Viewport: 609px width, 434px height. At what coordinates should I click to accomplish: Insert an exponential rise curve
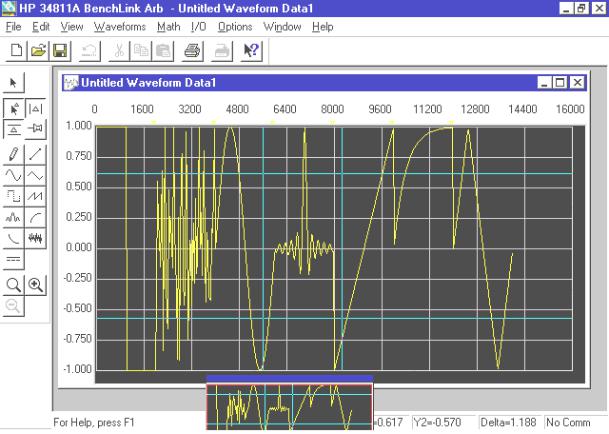point(35,217)
